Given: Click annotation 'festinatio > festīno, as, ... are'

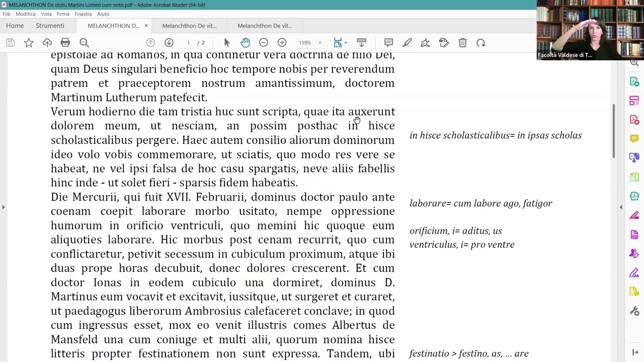Looking at the screenshot, I should pyautogui.click(x=469, y=353).
